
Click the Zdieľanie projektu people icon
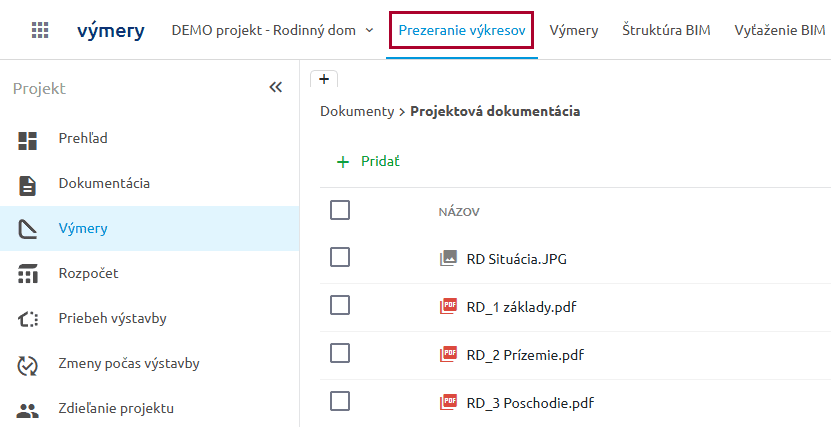coord(28,410)
